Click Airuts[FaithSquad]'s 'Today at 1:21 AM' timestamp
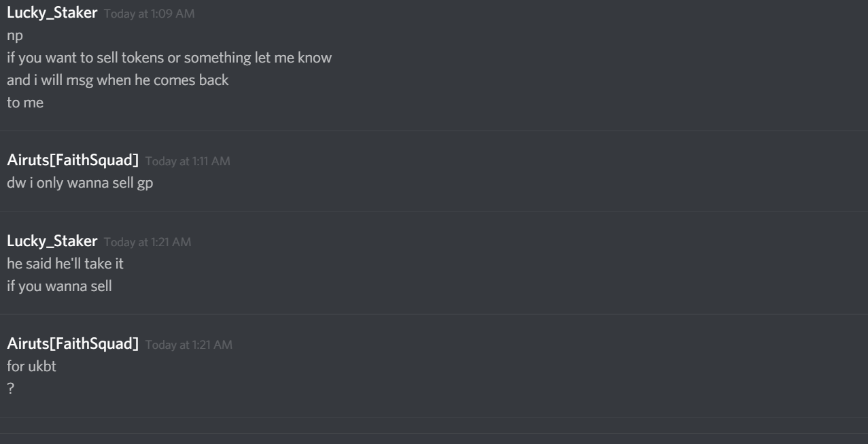The width and height of the screenshot is (868, 444). tap(189, 345)
